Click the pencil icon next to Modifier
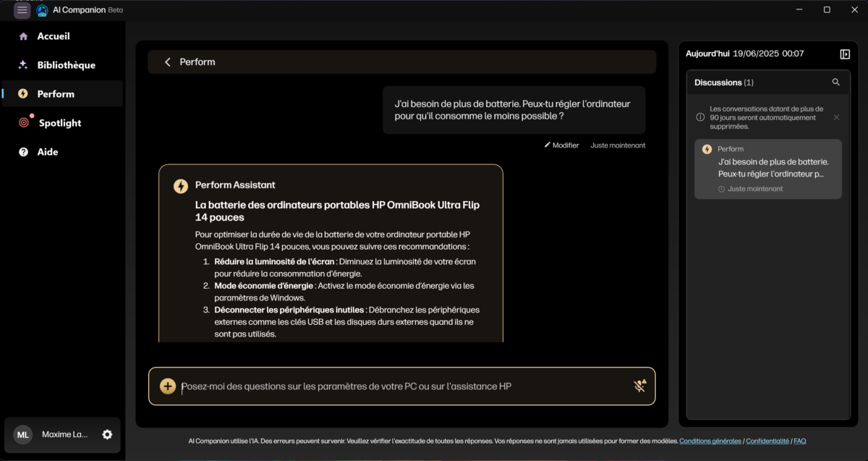The image size is (868, 461). 548,145
